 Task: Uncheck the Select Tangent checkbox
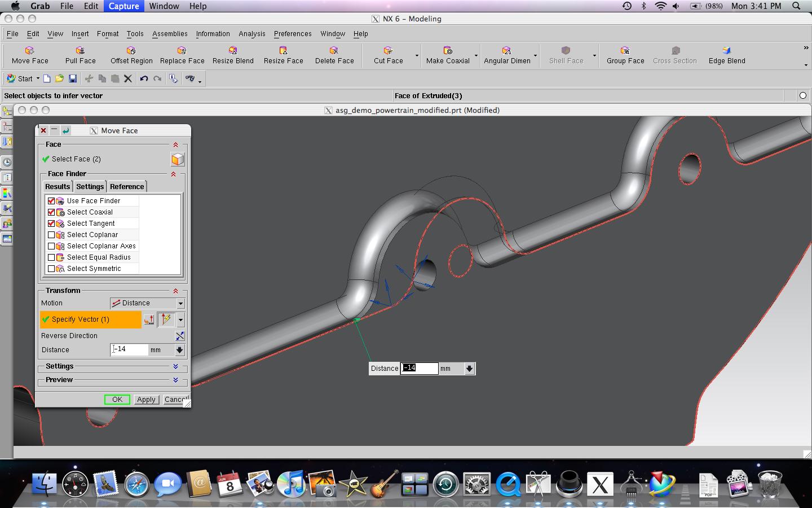[x=51, y=224]
